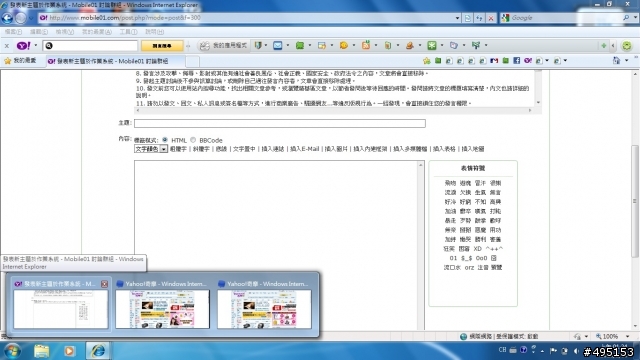This screenshot has height=360, width=640.
Task: Open the dropdown arrow beside the RSS toolbar icon
Action: pos(376,46)
